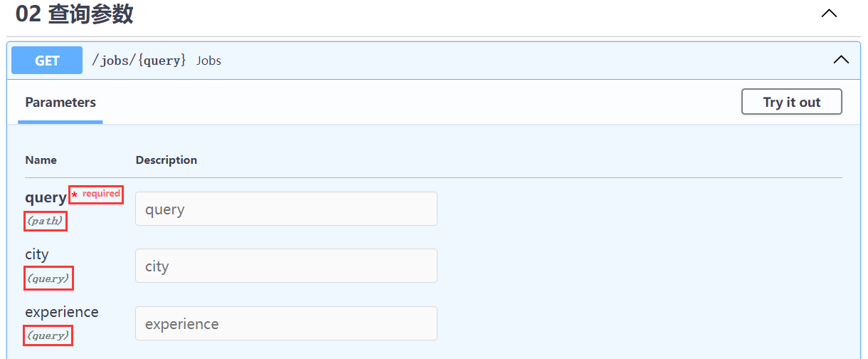Collapse the 02 查询参数 section chevron
The image size is (868, 359).
click(829, 14)
